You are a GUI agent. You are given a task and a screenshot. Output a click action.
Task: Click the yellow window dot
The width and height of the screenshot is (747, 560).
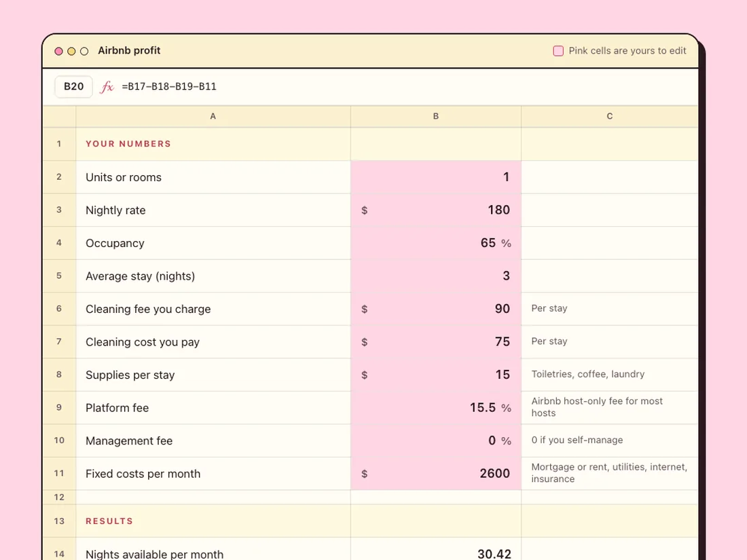(71, 51)
